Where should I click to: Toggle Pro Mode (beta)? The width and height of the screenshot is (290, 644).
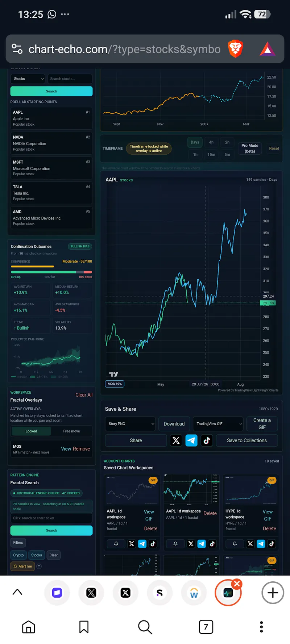point(250,149)
